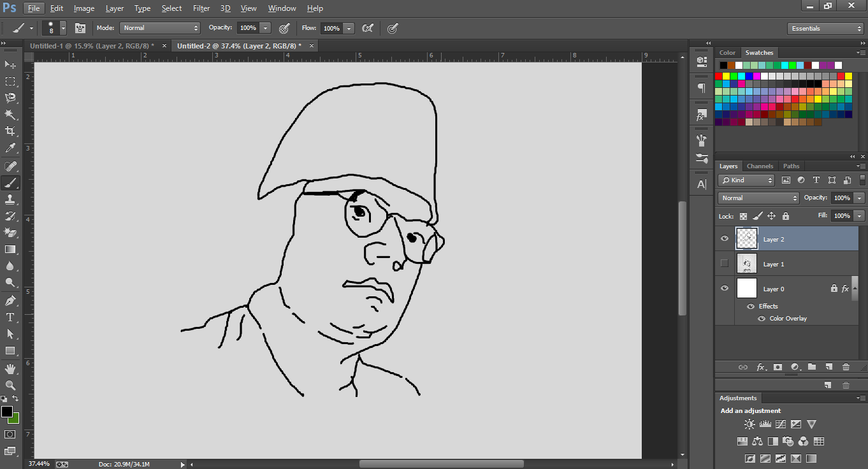Select the Crop tool
Viewport: 868px width, 469px height.
click(10, 131)
